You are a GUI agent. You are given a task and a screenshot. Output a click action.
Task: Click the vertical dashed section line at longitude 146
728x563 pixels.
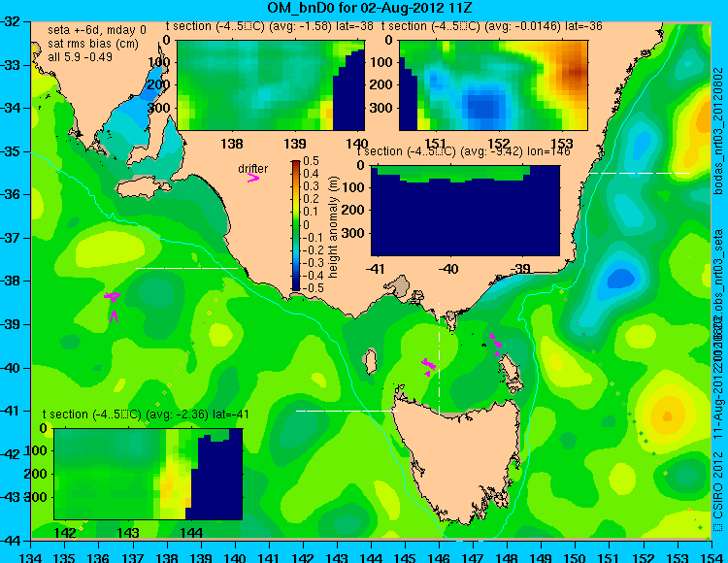(439, 358)
